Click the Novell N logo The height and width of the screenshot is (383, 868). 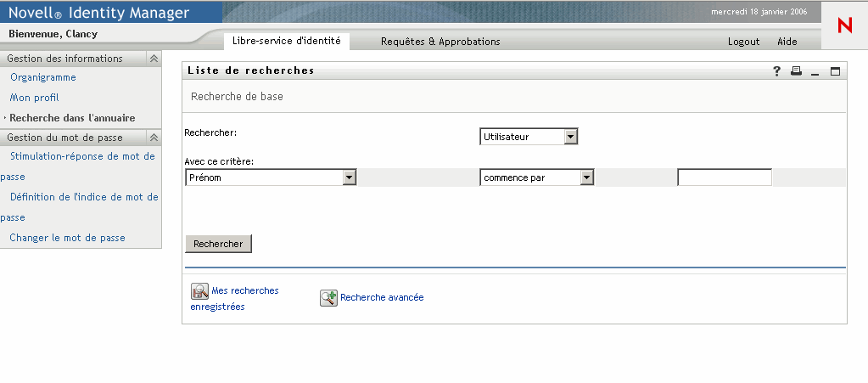point(845,25)
